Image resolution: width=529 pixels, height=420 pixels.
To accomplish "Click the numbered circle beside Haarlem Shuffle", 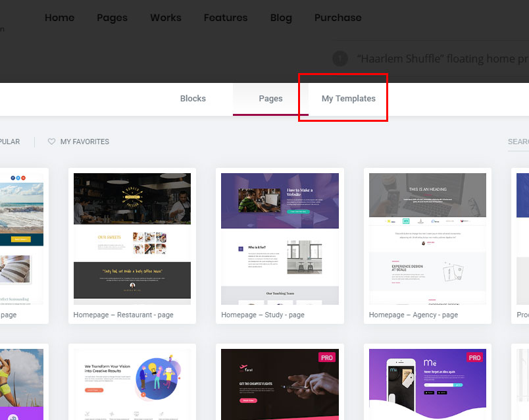I will [340, 59].
